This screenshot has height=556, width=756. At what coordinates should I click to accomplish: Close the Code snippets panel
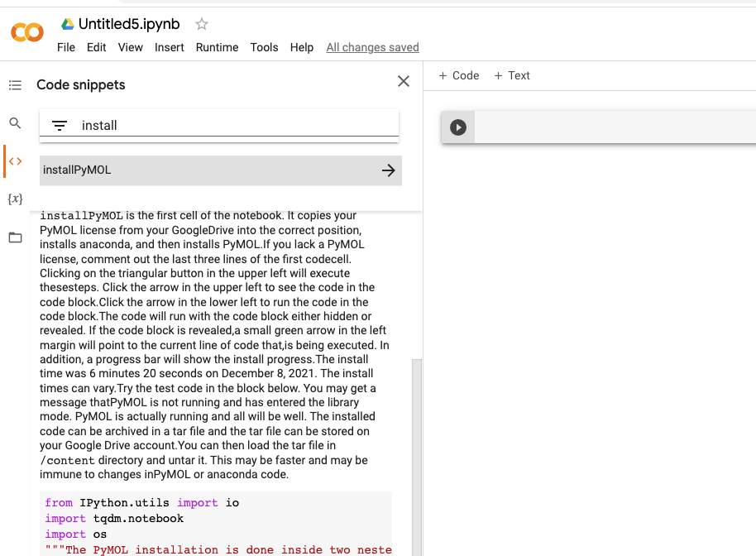tap(404, 81)
